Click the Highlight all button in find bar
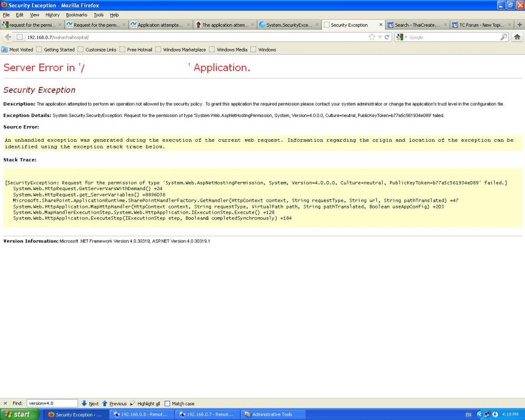 (x=145, y=404)
